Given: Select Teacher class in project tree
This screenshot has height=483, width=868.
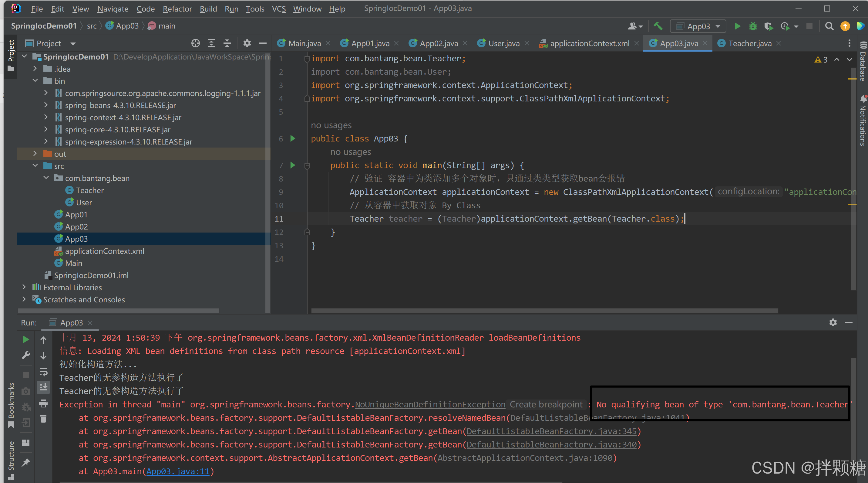Looking at the screenshot, I should coord(90,190).
